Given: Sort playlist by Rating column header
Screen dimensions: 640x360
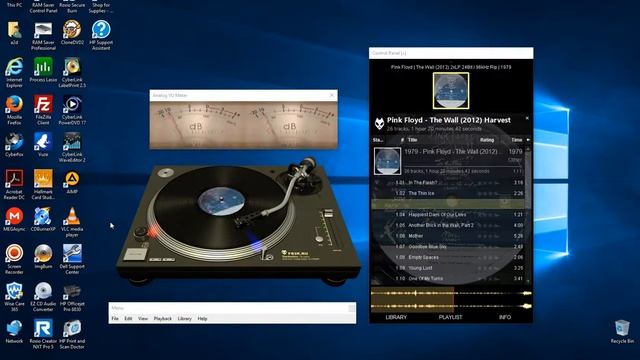Looking at the screenshot, I should pyautogui.click(x=487, y=140).
